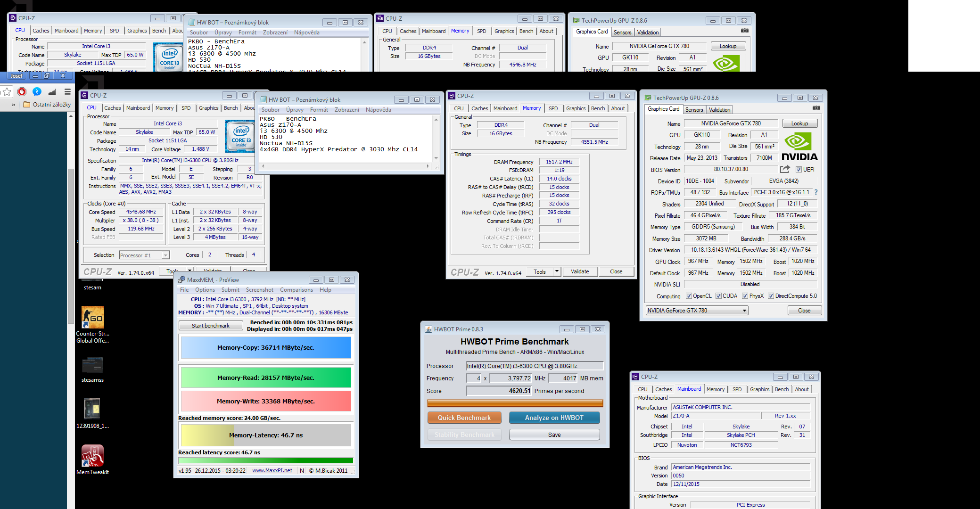Click the BIOS export arrow icon in GPU-Z
The image size is (980, 509).
pyautogui.click(x=785, y=169)
